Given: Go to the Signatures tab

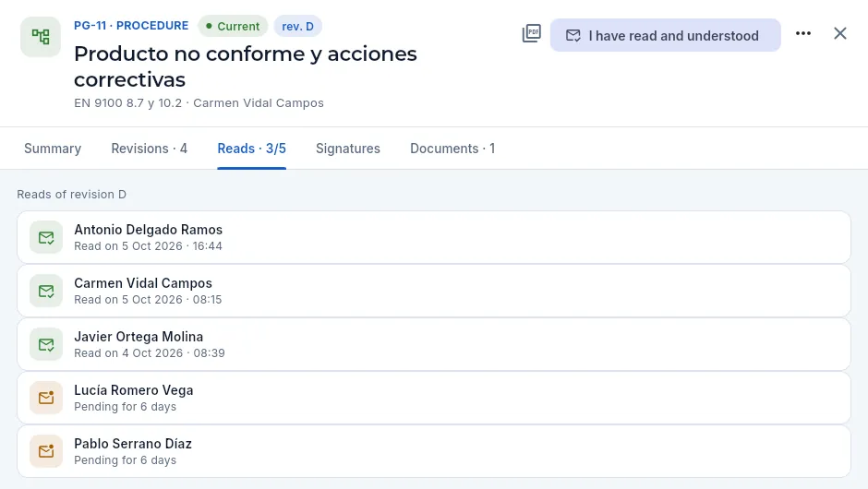Looking at the screenshot, I should [x=348, y=149].
